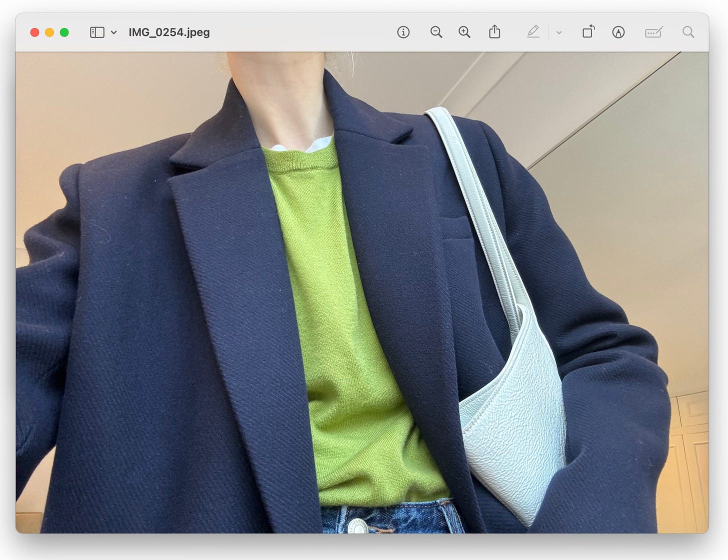Rotate the image left

[x=588, y=32]
